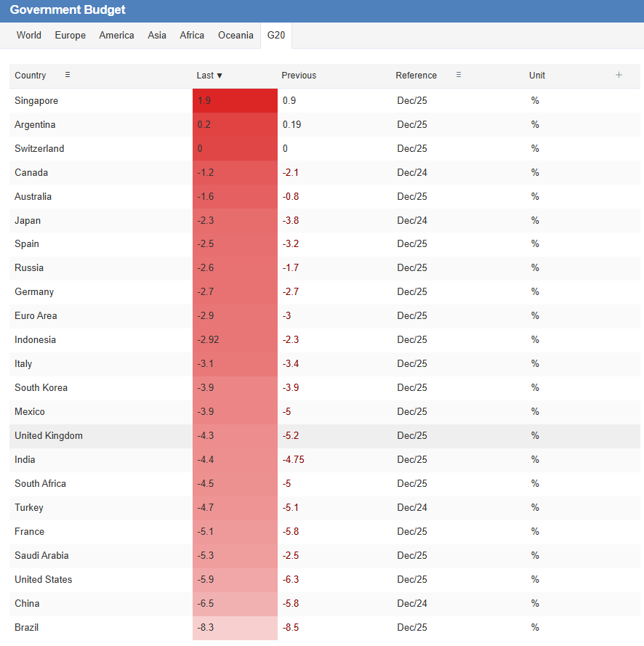Sort by the Previous column header

pos(299,76)
